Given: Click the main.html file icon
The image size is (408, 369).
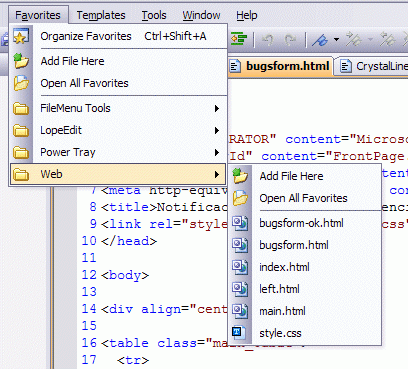Looking at the screenshot, I should pyautogui.click(x=240, y=311).
